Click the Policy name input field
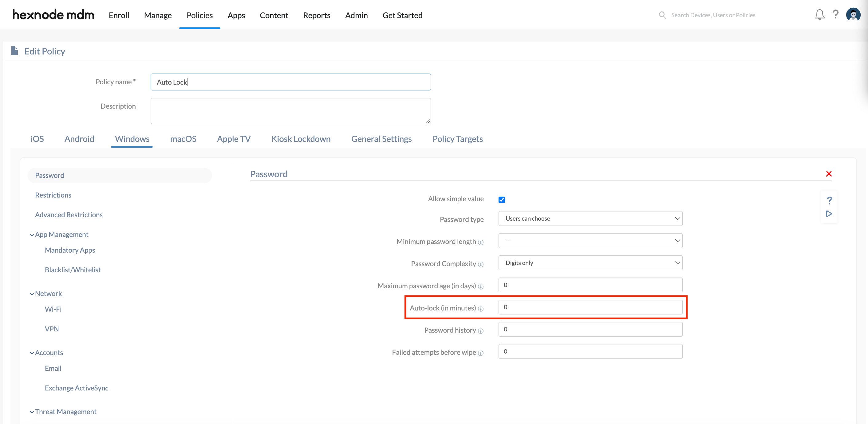868x424 pixels. coord(290,82)
